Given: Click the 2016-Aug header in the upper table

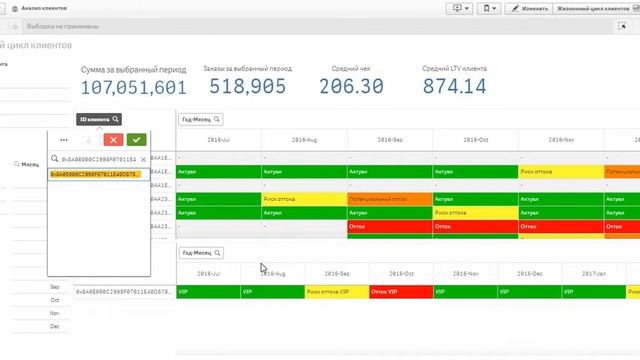Looking at the screenshot, I should pyautogui.click(x=304, y=140).
